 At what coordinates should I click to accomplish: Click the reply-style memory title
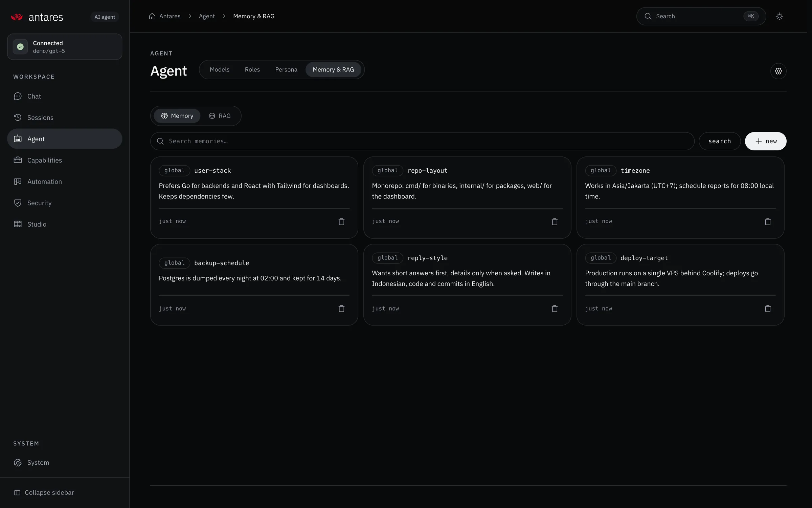point(428,258)
